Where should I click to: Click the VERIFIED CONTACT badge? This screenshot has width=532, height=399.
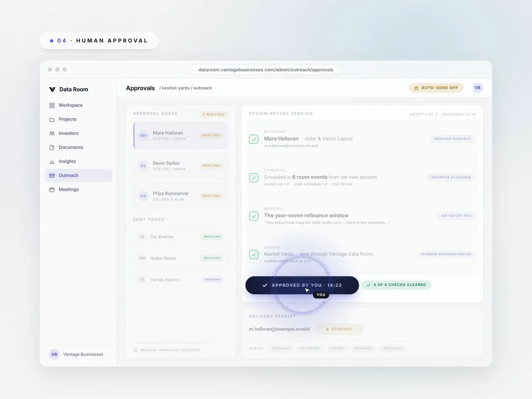453,139
